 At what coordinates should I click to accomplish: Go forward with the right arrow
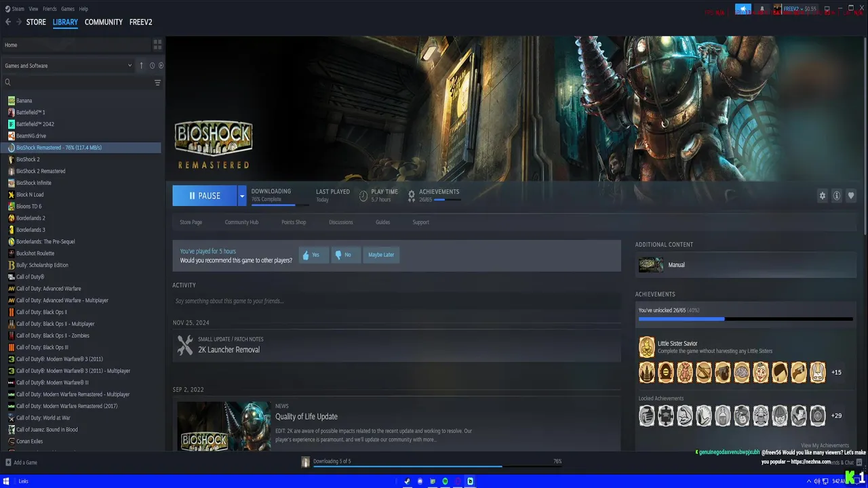click(19, 22)
